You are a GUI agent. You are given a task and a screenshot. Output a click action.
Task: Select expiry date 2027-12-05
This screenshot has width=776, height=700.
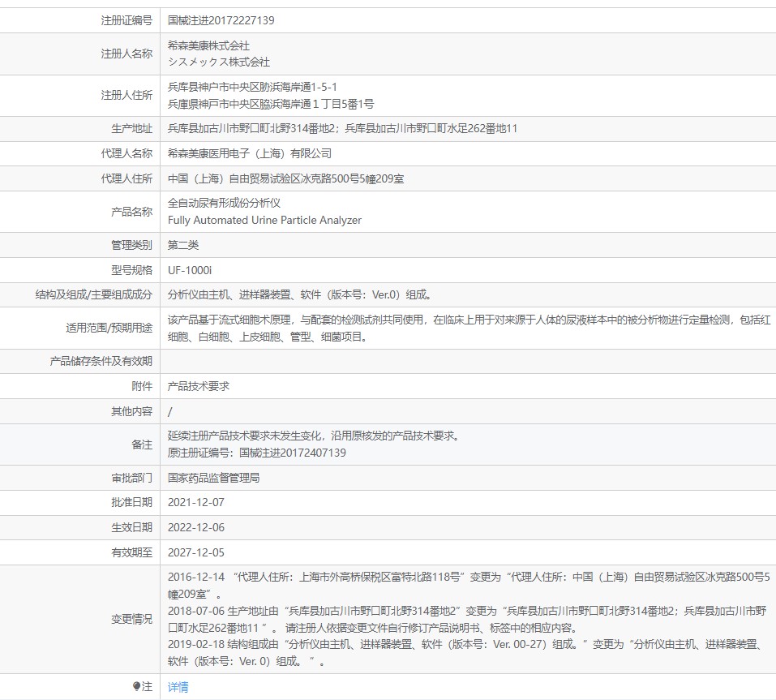[x=196, y=552]
